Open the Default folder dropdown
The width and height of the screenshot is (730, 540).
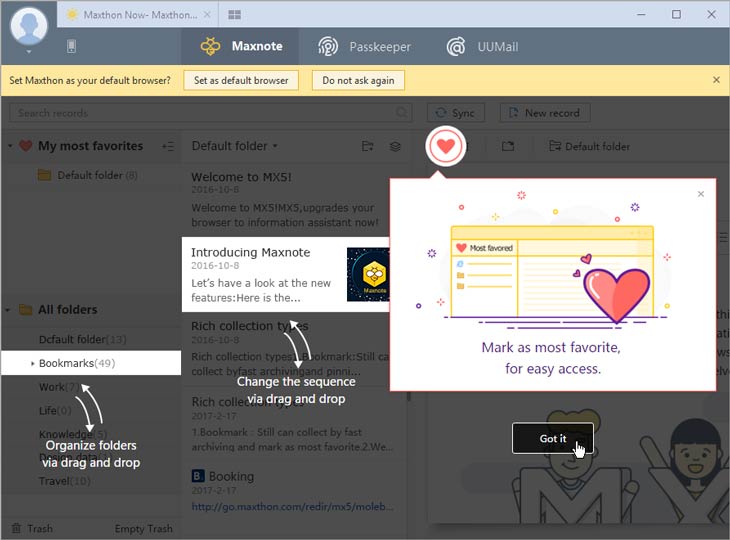[x=235, y=146]
